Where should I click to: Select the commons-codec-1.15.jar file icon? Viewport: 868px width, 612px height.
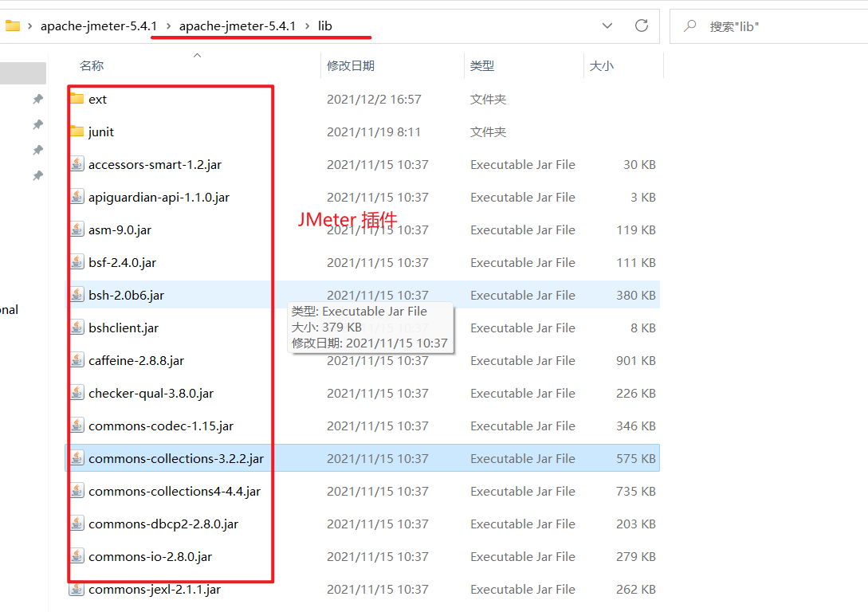pyautogui.click(x=77, y=426)
